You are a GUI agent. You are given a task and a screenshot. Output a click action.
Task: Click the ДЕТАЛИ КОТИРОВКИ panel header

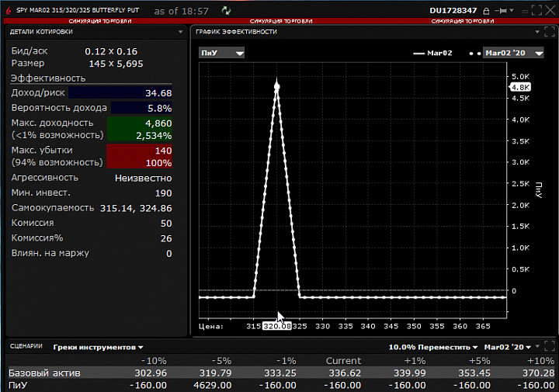click(41, 32)
